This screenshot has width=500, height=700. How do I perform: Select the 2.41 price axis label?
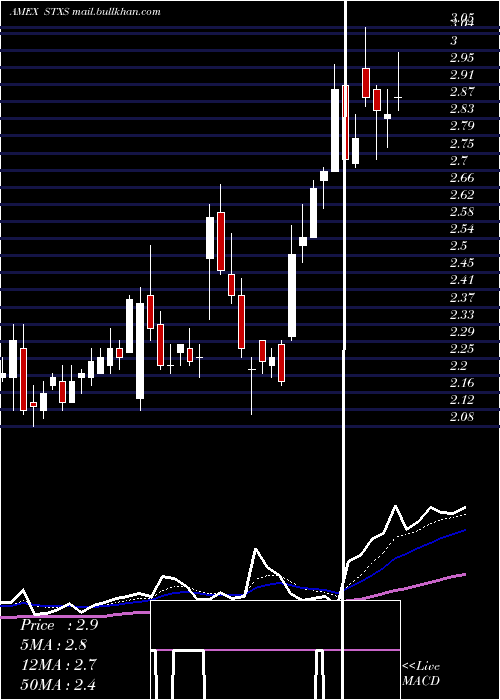[462, 280]
